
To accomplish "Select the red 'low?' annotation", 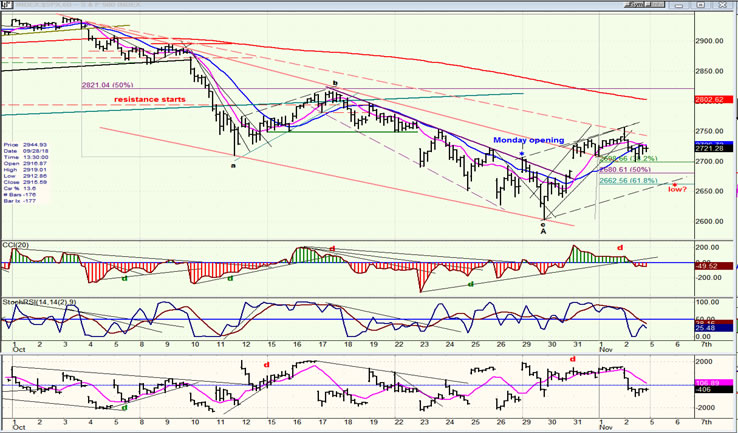I will [678, 190].
